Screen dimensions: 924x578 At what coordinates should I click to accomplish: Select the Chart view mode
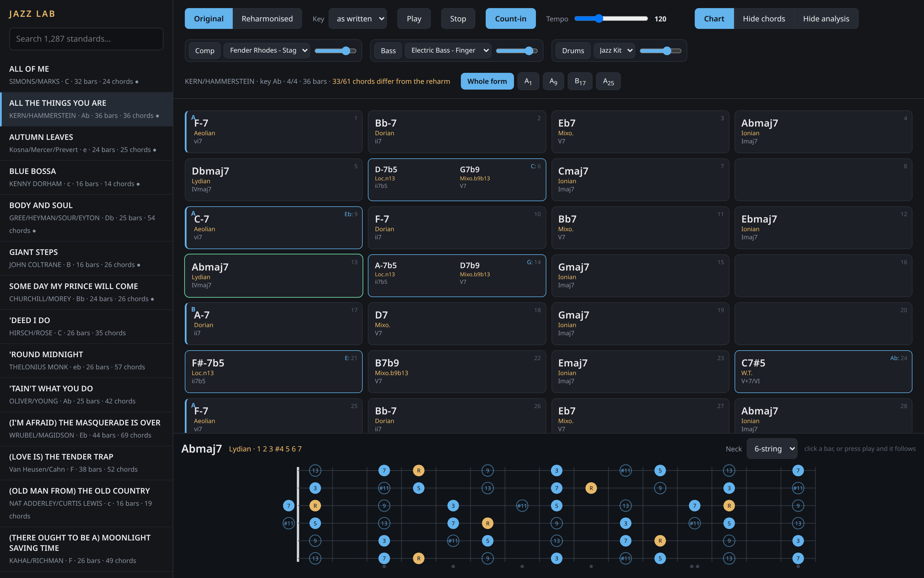pos(714,18)
